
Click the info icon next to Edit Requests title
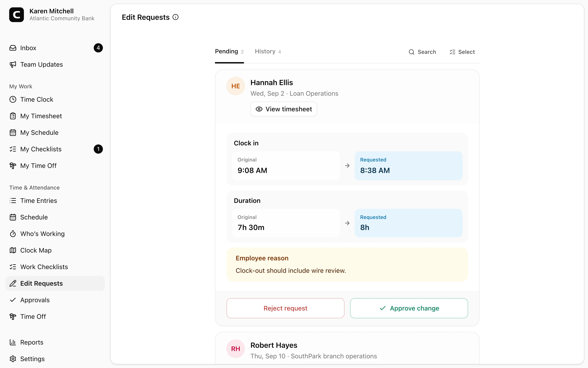pyautogui.click(x=175, y=17)
